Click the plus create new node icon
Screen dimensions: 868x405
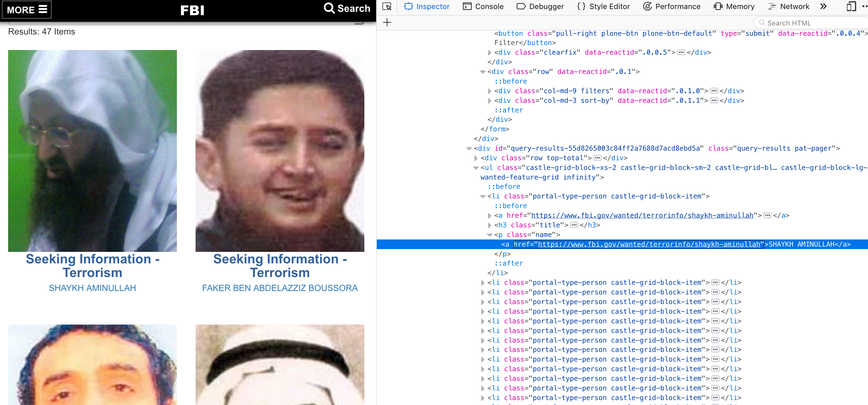[387, 23]
